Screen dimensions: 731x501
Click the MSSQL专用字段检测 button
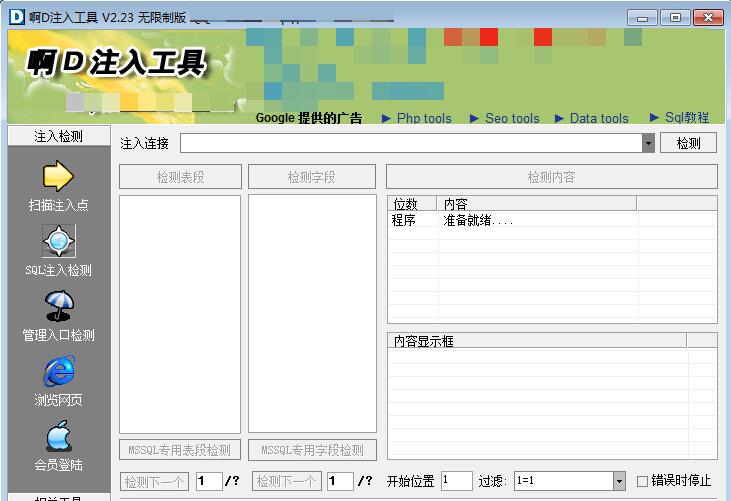coord(312,450)
